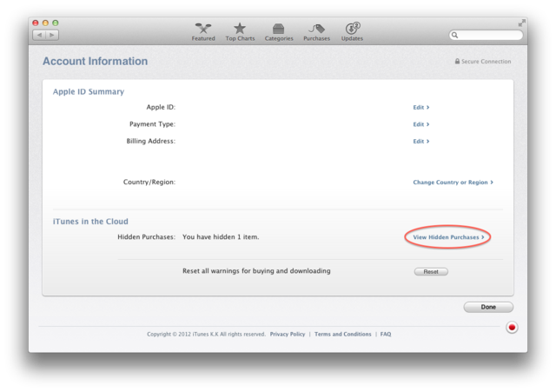Click the Reset warnings button
This screenshot has height=392, width=556.
(431, 271)
